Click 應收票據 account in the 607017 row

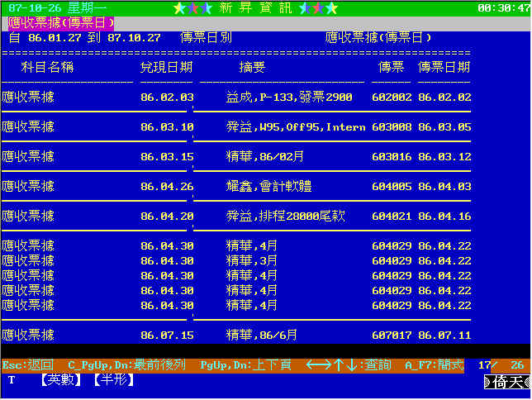[x=28, y=336]
